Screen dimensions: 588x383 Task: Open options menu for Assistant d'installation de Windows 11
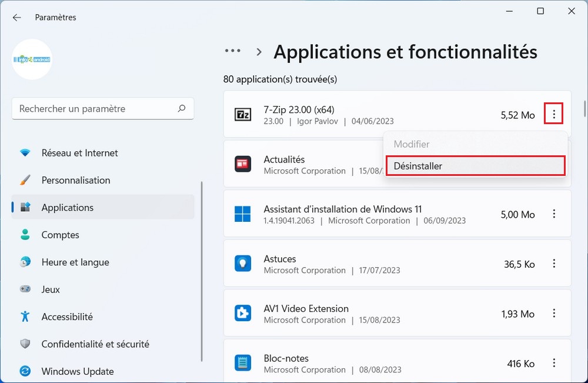coord(553,214)
